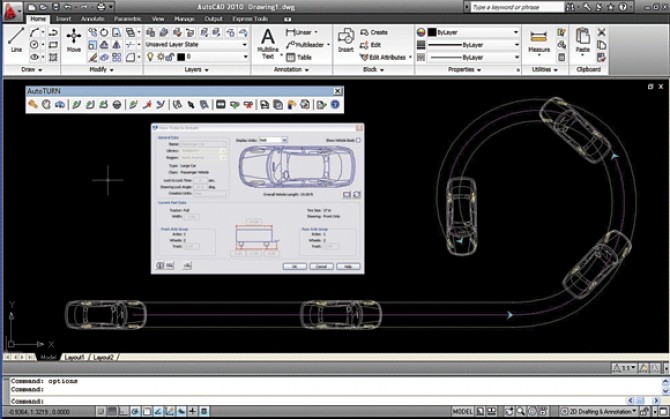Click the Table annotation tool
The image size is (670, 419).
(299, 57)
